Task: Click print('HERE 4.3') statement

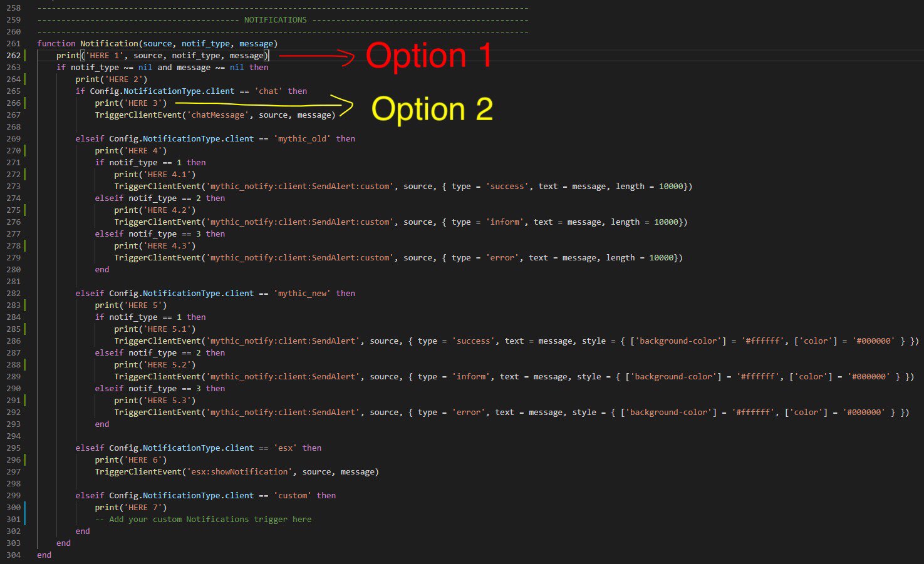Action: 155,245
